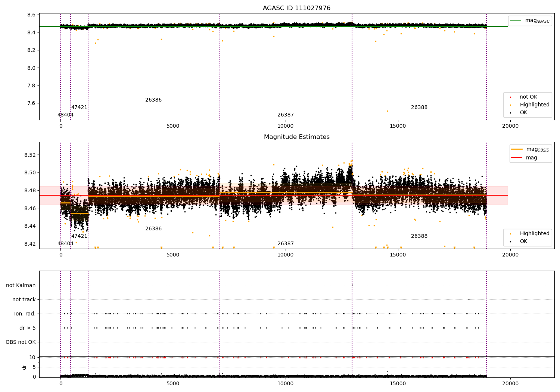Click obsid label '47421' in top plot

pyautogui.click(x=79, y=108)
